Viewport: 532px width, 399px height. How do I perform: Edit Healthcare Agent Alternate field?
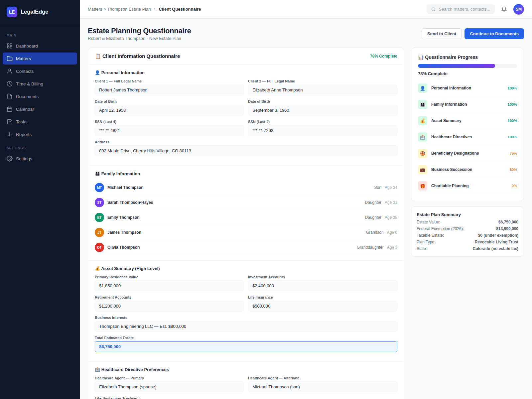323,387
